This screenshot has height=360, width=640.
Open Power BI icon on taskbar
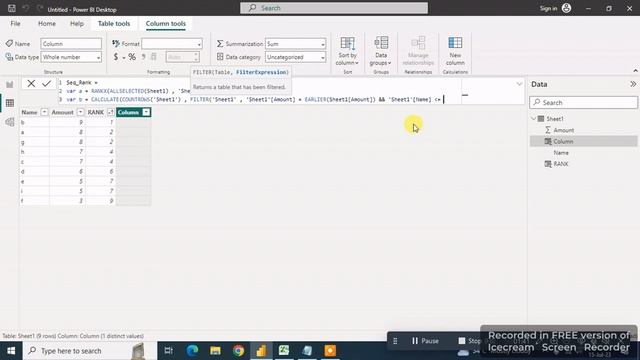[261, 351]
